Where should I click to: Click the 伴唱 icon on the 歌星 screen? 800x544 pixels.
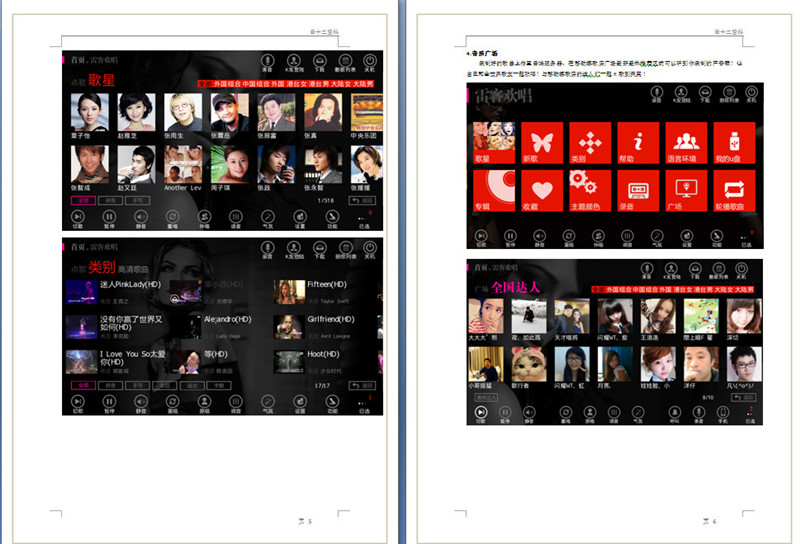(x=204, y=218)
